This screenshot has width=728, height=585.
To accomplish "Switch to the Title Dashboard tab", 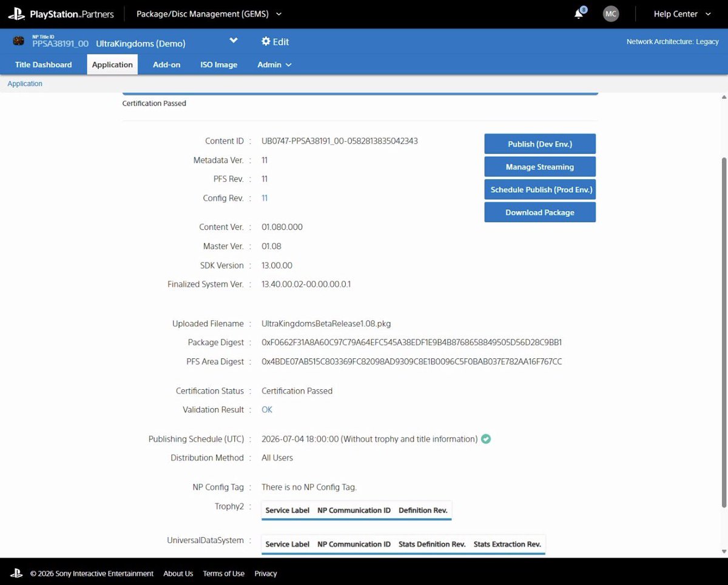I will click(x=44, y=65).
